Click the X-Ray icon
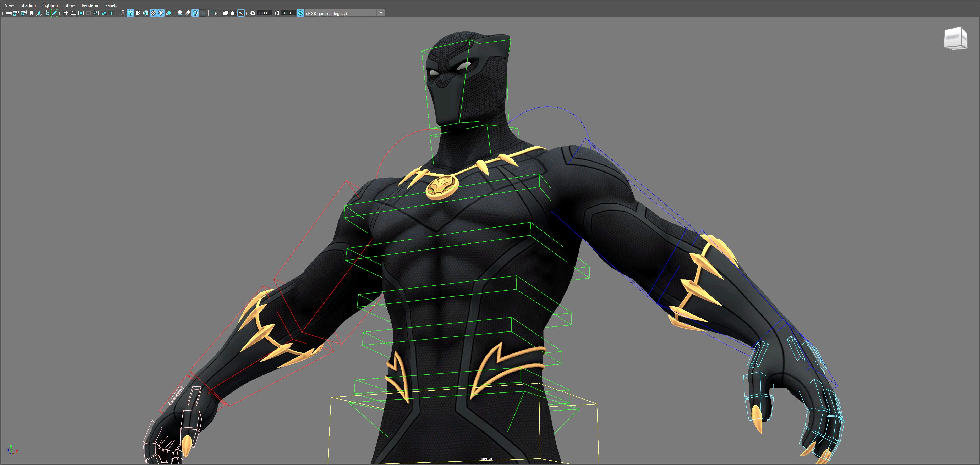 [x=226, y=13]
